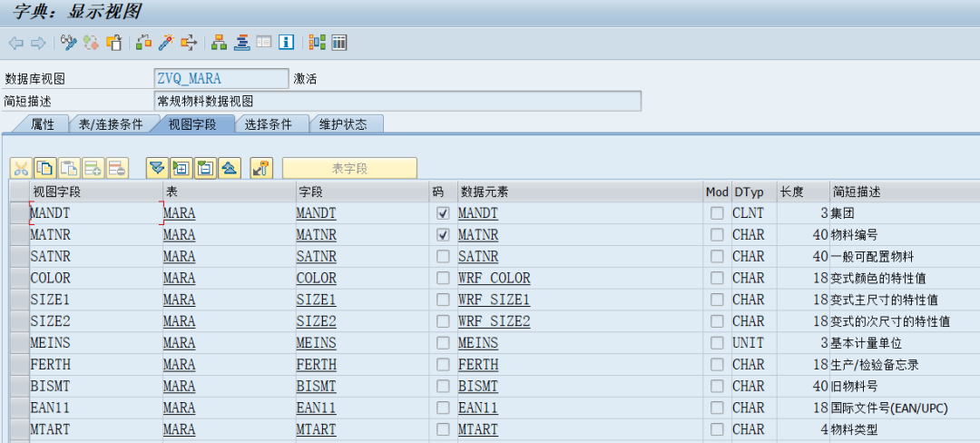This screenshot has height=443, width=980.
Task: Show the Graphic relationship icon
Action: [318, 43]
